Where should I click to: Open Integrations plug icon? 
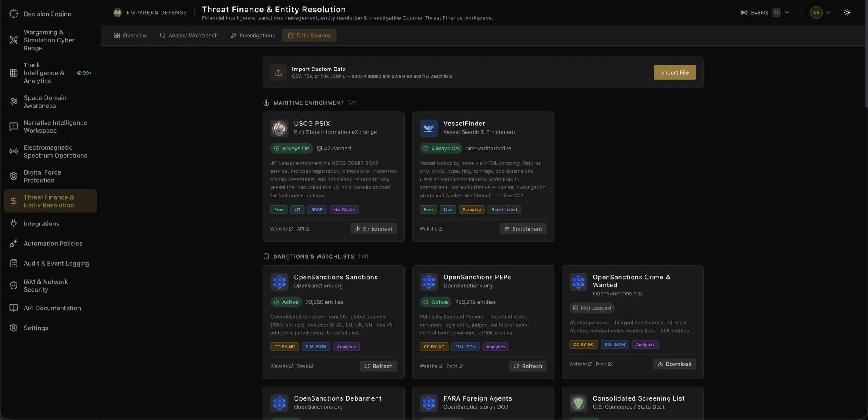point(14,223)
